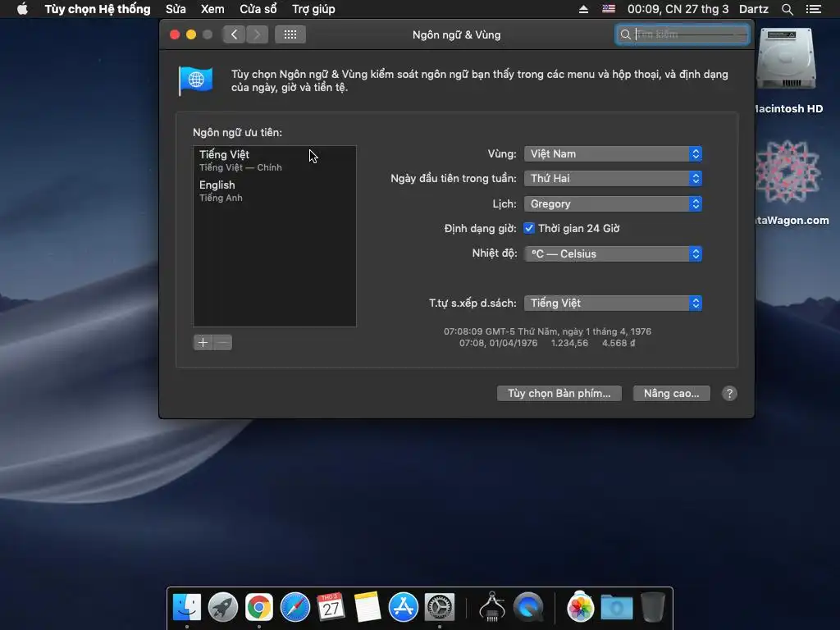The image size is (840, 630).
Task: Click the Dartz user menu
Action: point(753,9)
